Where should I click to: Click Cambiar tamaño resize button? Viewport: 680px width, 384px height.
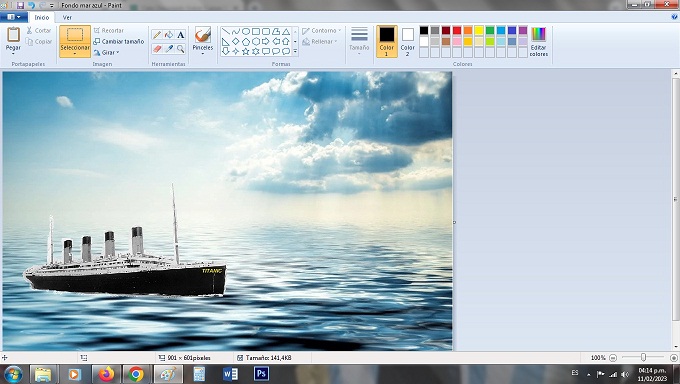coord(118,42)
